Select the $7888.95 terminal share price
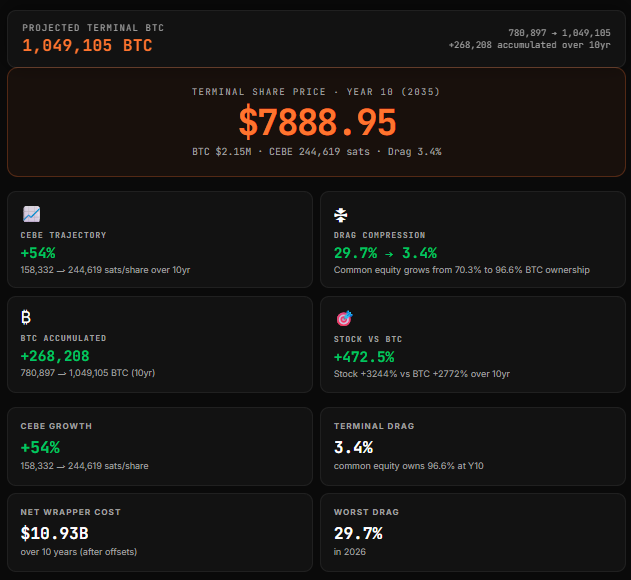Viewport: 631px width, 580px height. point(318,122)
